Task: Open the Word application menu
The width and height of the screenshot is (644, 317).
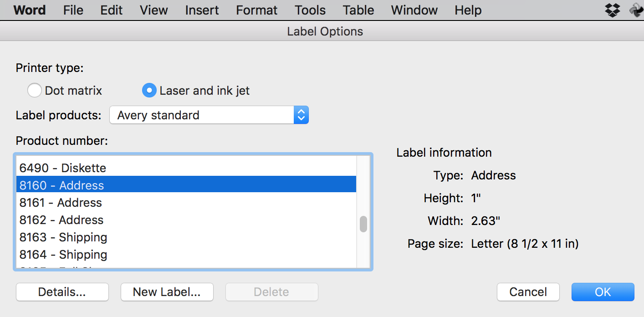Action: point(30,10)
